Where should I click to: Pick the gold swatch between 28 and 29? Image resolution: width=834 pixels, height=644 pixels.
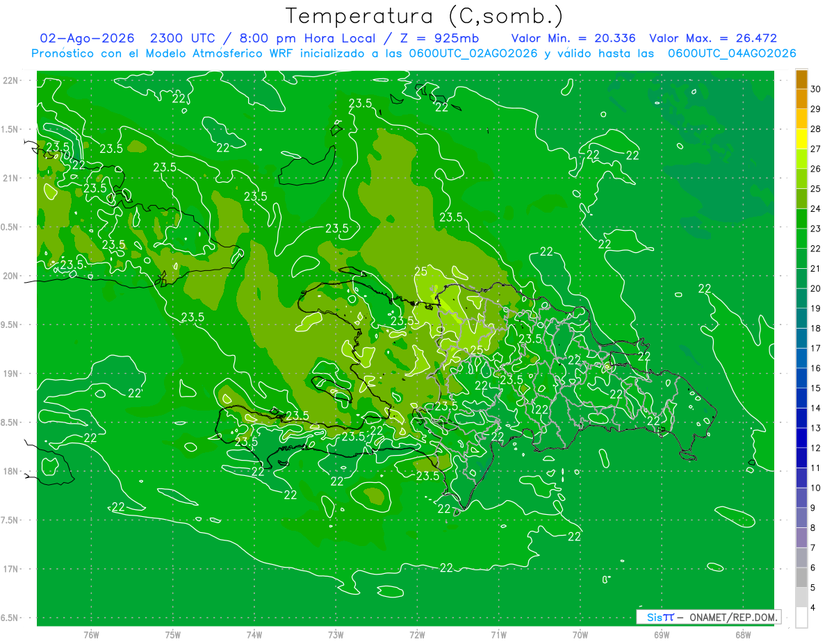tap(801, 119)
